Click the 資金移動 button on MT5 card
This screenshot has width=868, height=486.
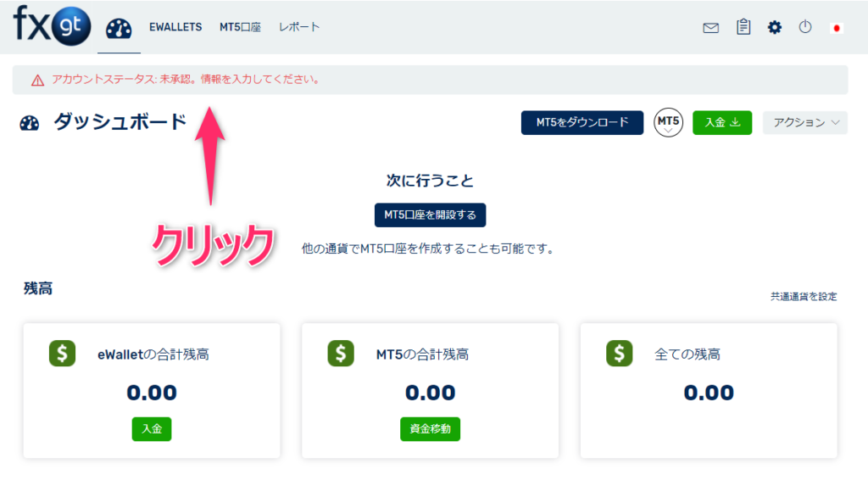[430, 429]
